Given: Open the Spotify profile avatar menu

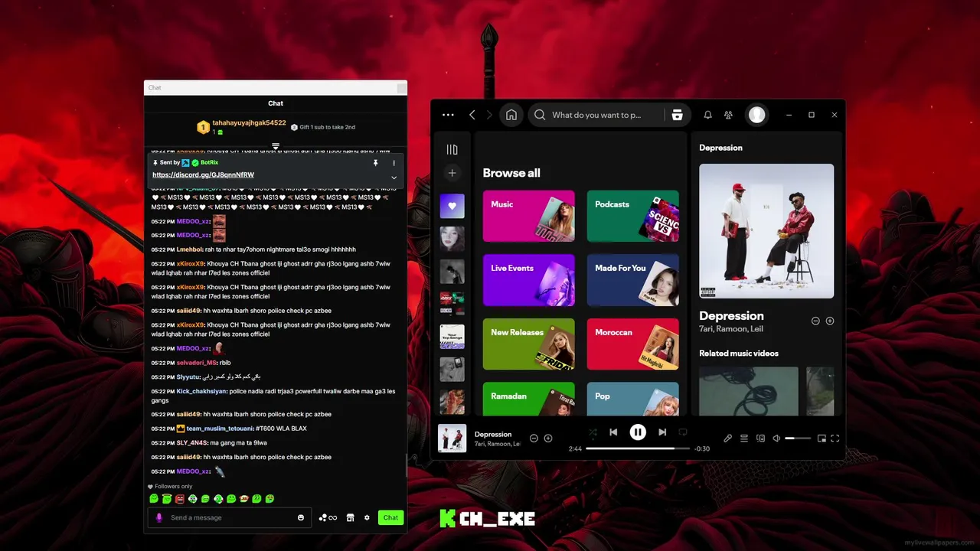Looking at the screenshot, I should (x=756, y=115).
